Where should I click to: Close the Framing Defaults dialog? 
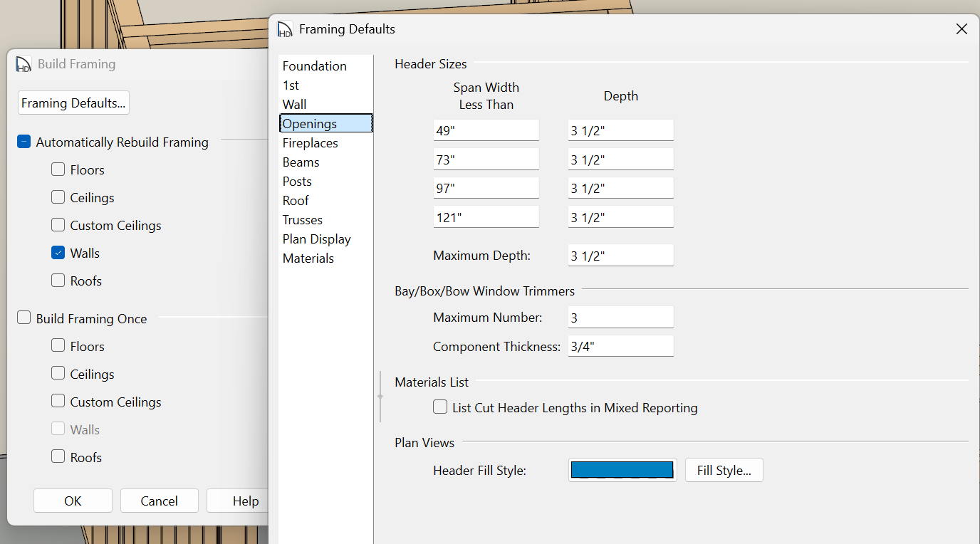tap(961, 29)
